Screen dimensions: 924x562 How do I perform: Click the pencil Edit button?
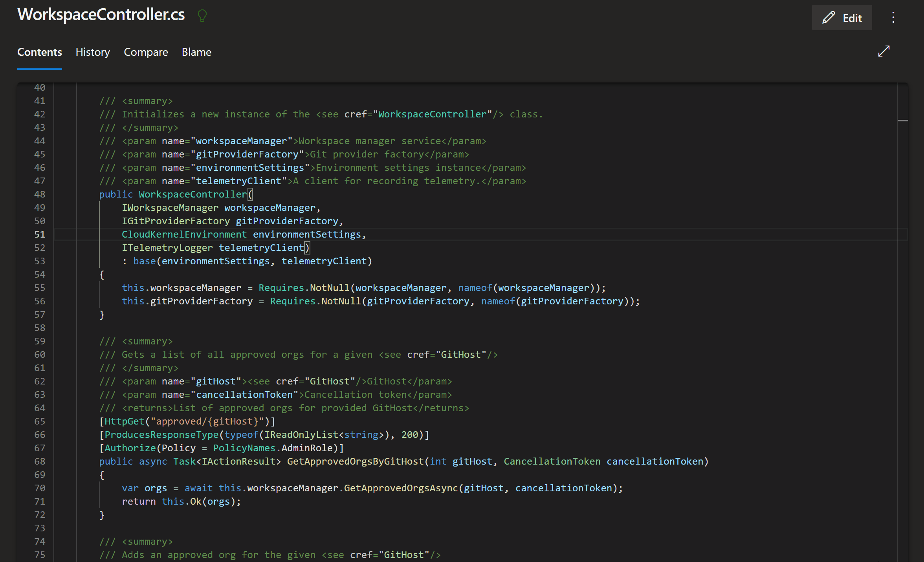coord(841,18)
